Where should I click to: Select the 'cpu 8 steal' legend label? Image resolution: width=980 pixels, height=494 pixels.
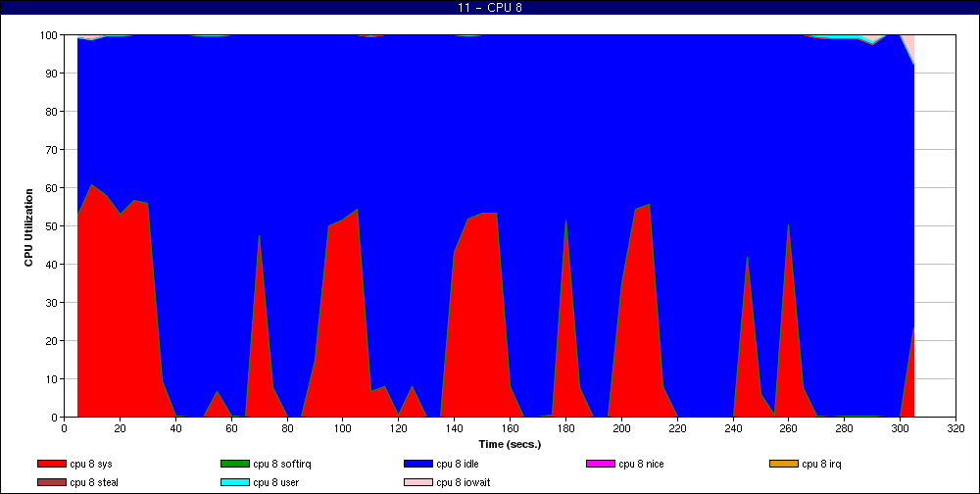click(94, 483)
